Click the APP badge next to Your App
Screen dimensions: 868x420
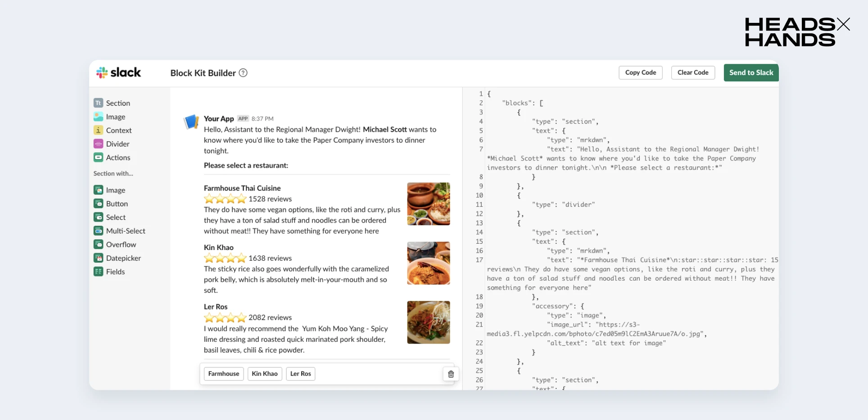point(243,119)
